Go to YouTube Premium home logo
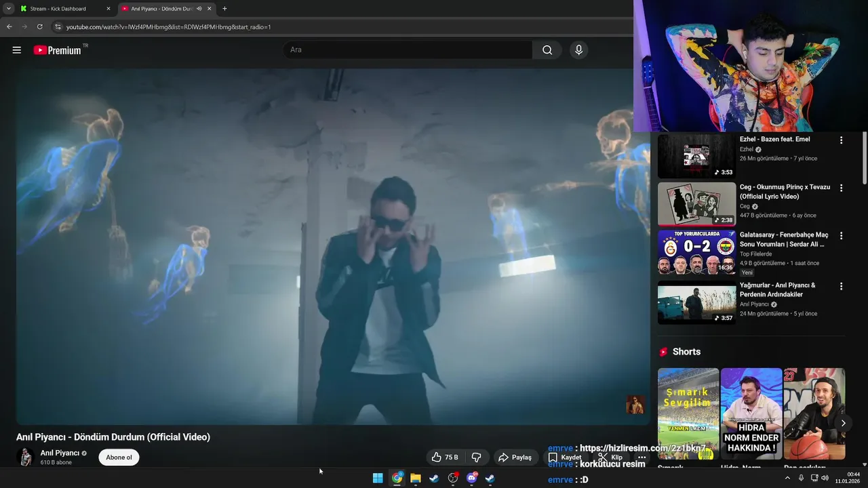The width and height of the screenshot is (868, 488). (57, 50)
